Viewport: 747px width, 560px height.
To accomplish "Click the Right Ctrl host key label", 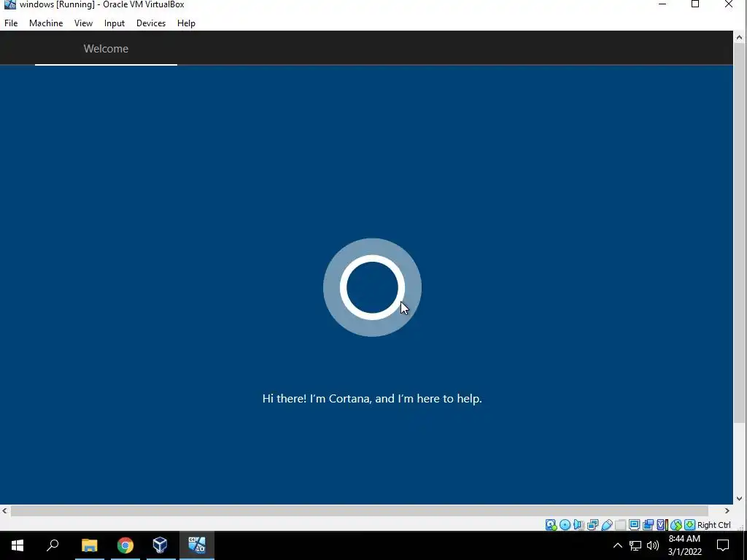I will (713, 525).
